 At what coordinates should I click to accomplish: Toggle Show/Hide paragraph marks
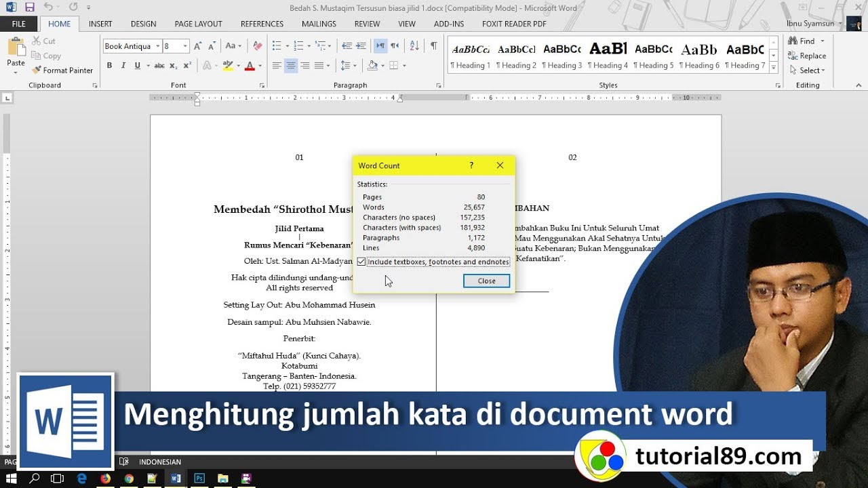(433, 46)
